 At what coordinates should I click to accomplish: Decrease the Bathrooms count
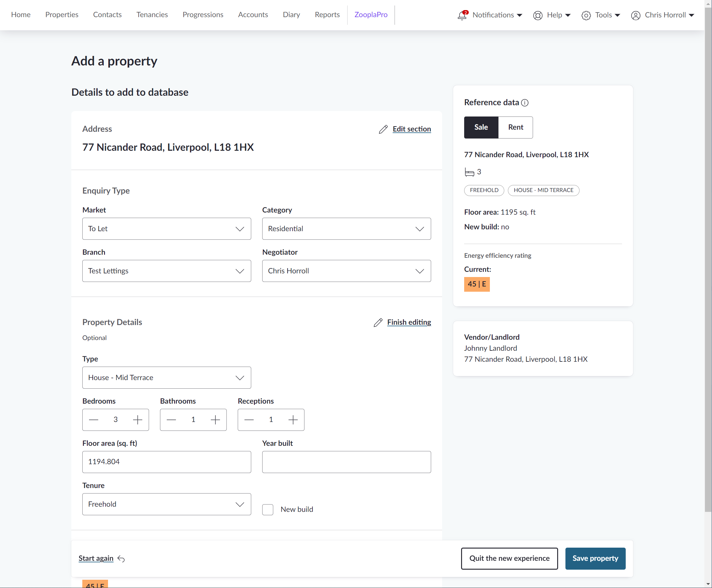coord(171,420)
